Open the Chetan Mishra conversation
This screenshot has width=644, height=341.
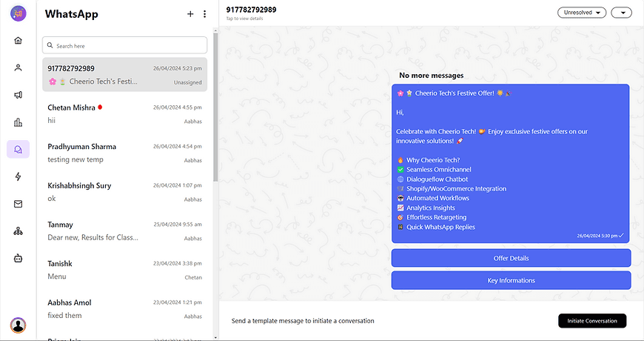click(124, 113)
